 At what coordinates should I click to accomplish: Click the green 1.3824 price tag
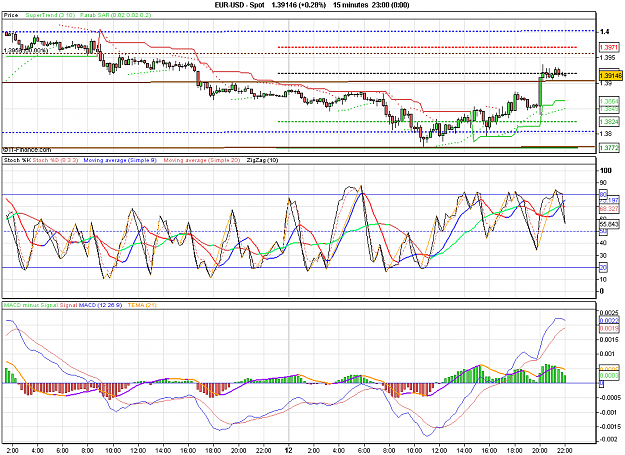click(609, 122)
